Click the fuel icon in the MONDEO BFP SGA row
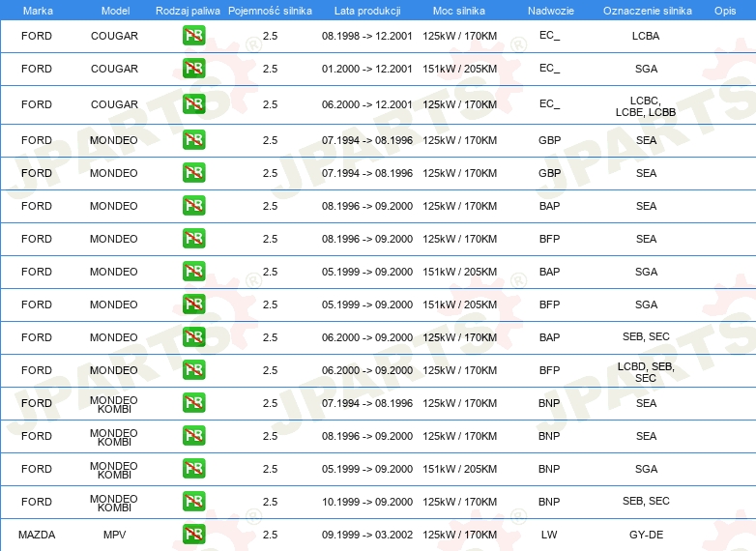The width and height of the screenshot is (756, 551). click(193, 304)
